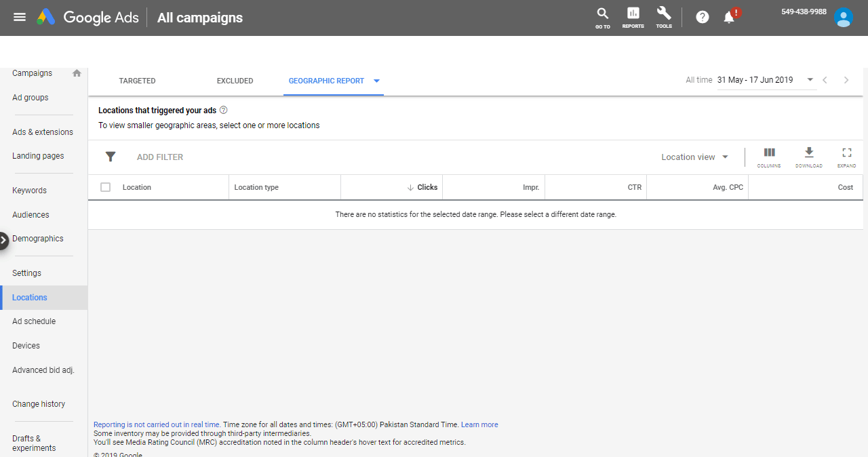Open the Location view dropdown
This screenshot has width=868, height=457.
(695, 157)
